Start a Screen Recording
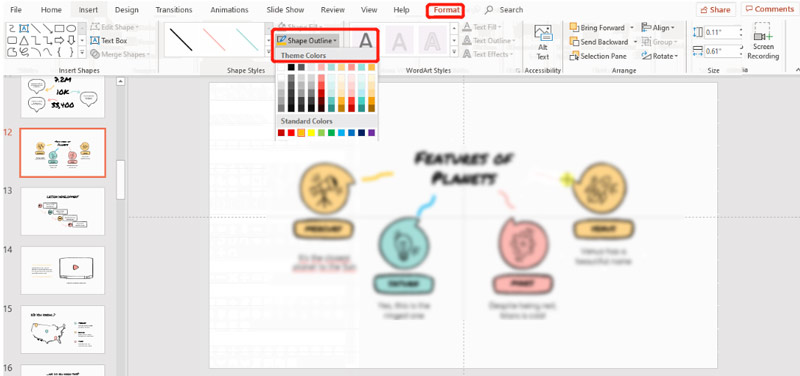The image size is (800, 376). [x=763, y=42]
